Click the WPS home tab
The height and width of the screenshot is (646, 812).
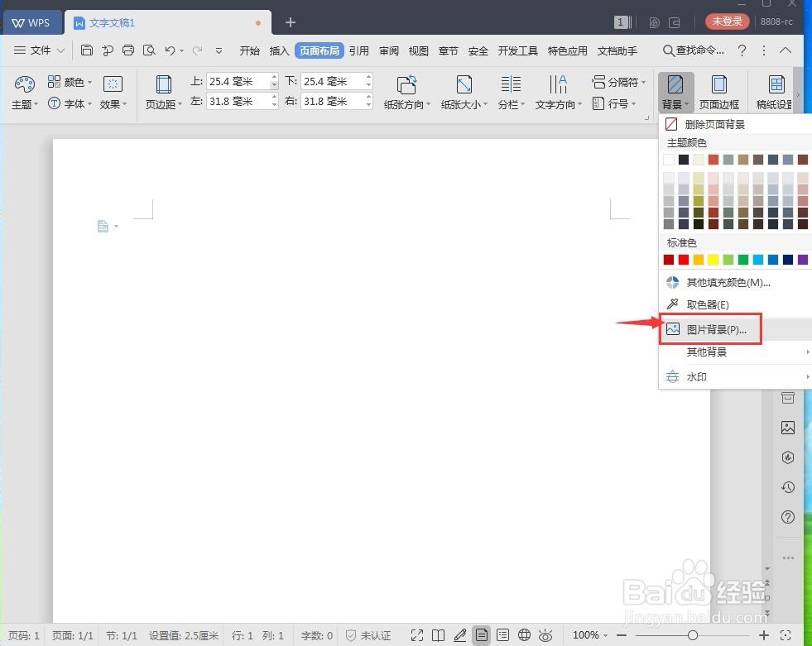point(31,22)
